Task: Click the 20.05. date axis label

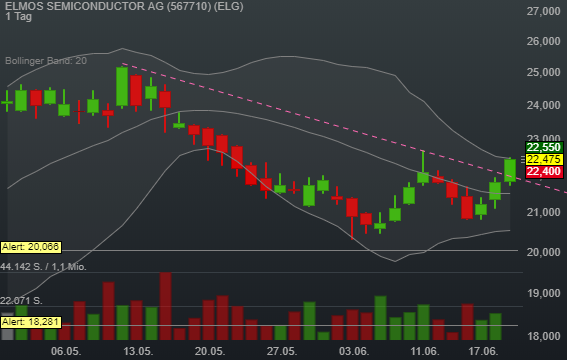Action: click(x=210, y=351)
